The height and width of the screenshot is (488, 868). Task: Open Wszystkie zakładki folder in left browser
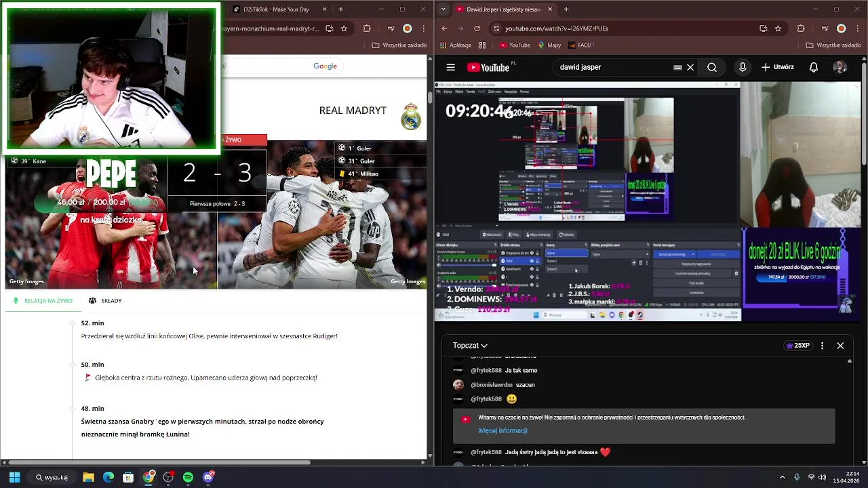[x=399, y=45]
